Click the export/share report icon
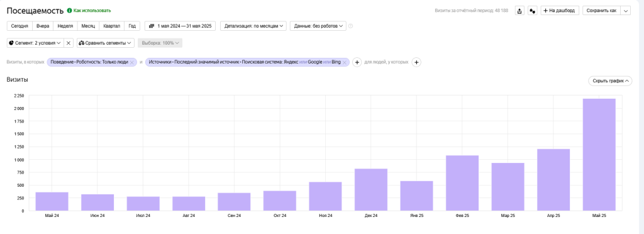 coord(519,11)
